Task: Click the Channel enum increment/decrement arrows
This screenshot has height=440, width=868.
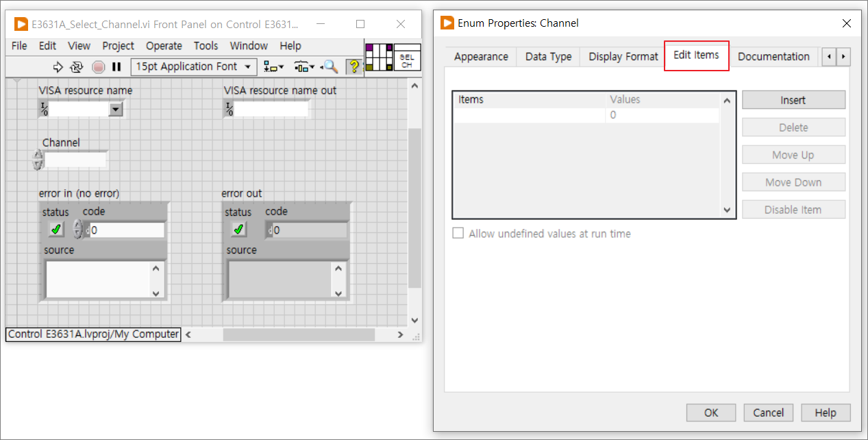Action: (38, 160)
